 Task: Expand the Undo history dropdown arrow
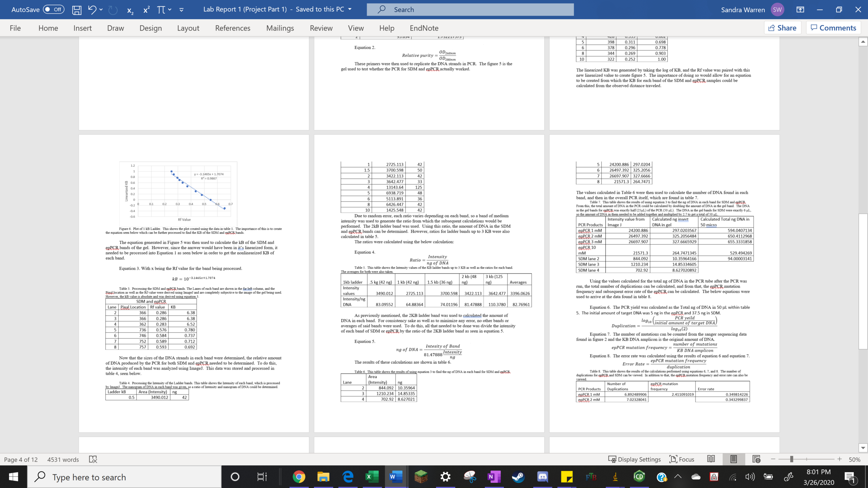[101, 10]
